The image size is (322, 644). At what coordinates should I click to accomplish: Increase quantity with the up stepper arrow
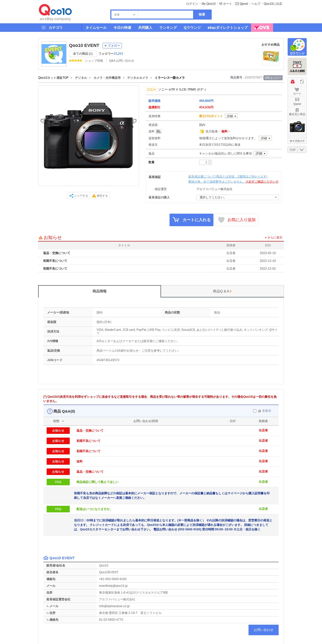[x=210, y=161]
